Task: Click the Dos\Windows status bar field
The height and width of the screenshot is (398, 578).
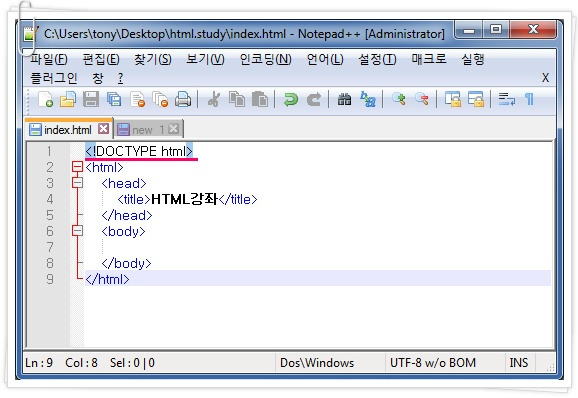Action: pos(330,363)
